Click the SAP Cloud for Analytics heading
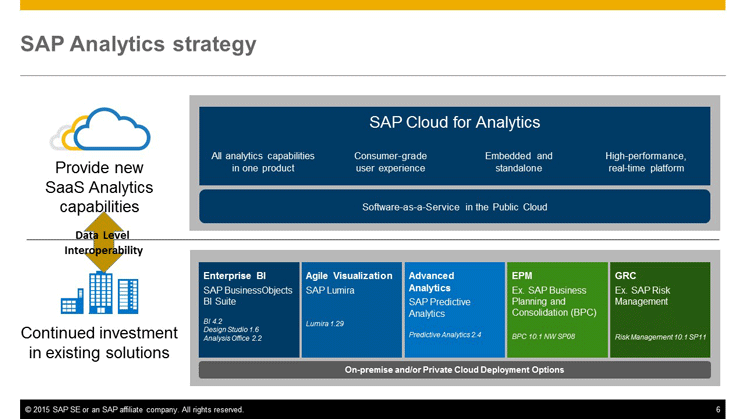745x419 pixels. click(x=455, y=122)
